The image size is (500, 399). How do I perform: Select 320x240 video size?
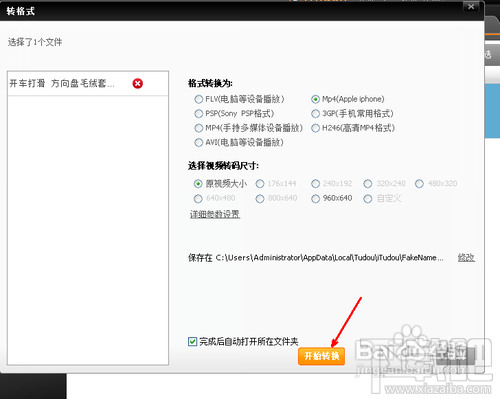[368, 184]
